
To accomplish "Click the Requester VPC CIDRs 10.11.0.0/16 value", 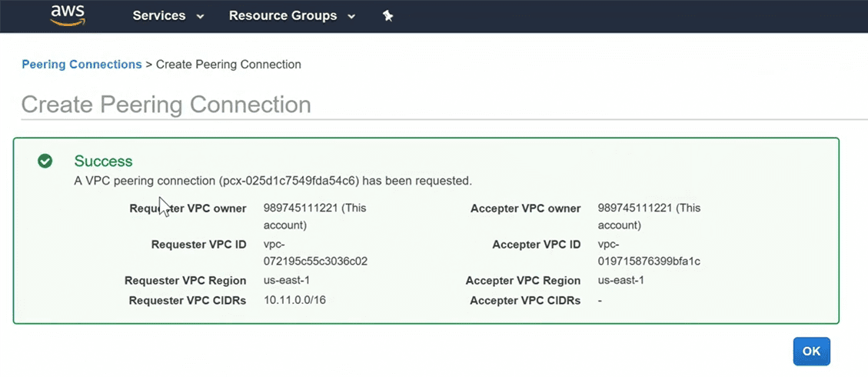I will pos(294,300).
